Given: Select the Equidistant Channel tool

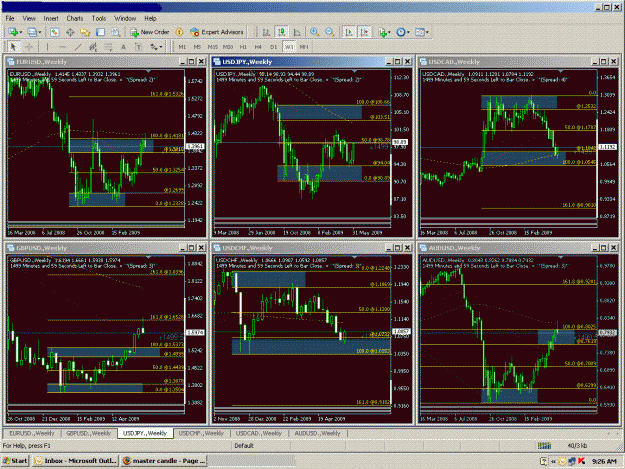Looking at the screenshot, I should click(x=93, y=47).
